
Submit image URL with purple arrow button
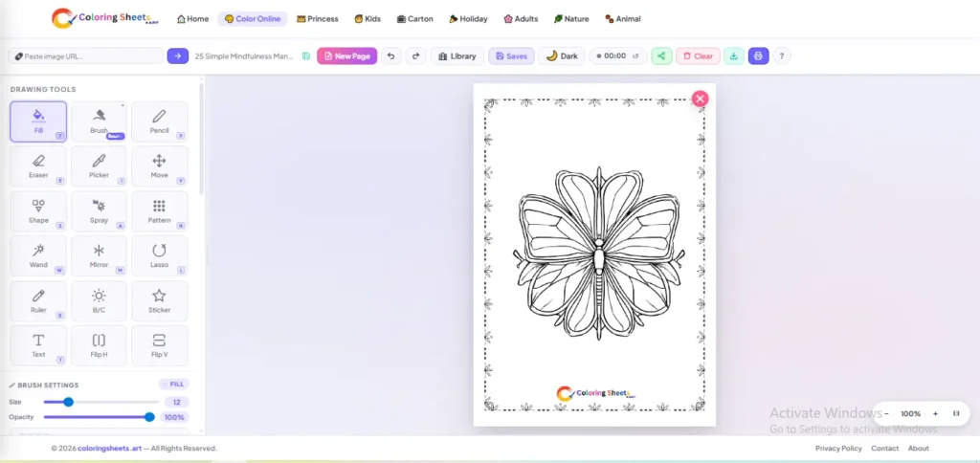(177, 56)
